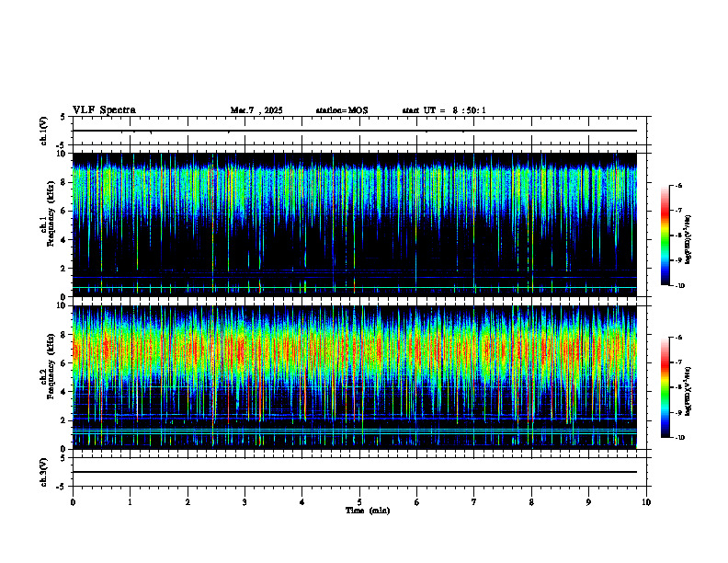This screenshot has width=728, height=563.
Task: Click the ch.2 colorbar "-9" tick label
Action: tap(678, 412)
